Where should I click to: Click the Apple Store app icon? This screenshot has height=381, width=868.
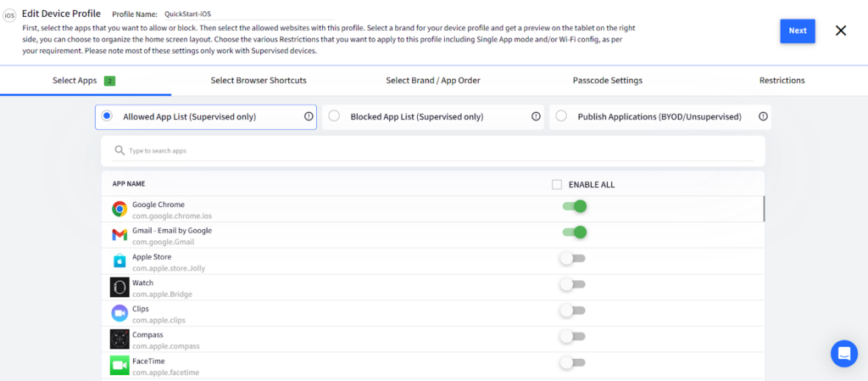click(x=120, y=261)
